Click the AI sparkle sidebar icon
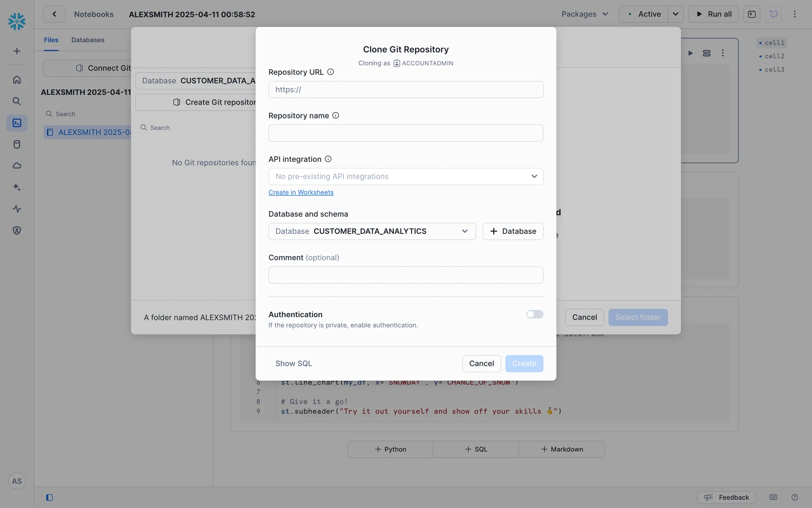Viewport: 812px width, 508px height. 17,187
